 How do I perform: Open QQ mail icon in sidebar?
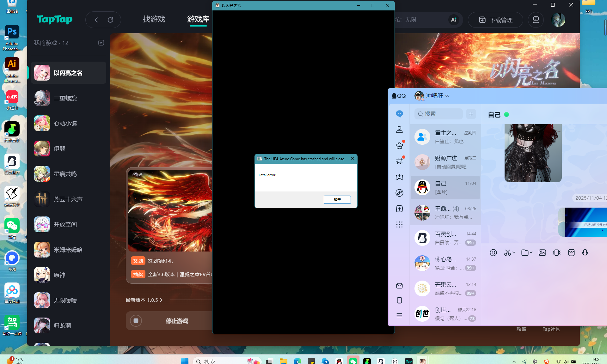pos(400,286)
